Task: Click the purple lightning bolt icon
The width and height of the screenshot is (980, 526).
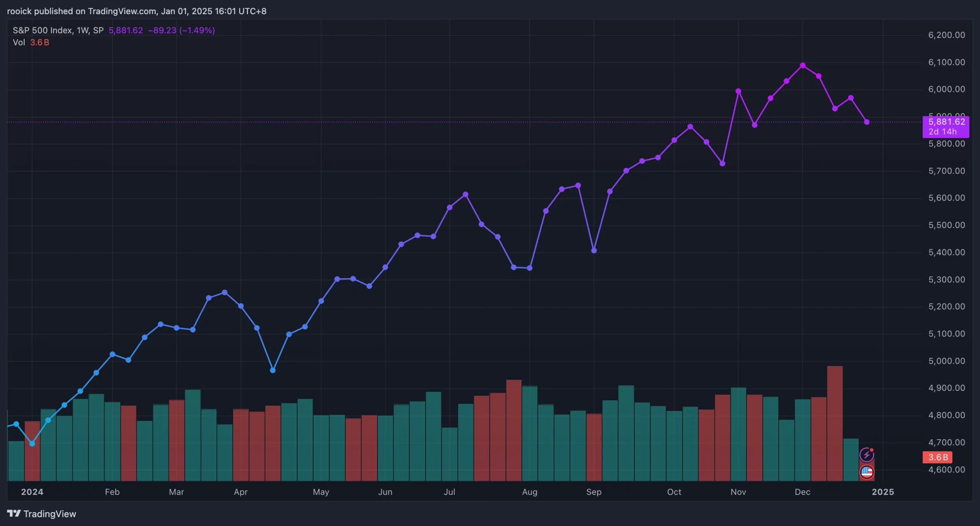Action: tap(867, 455)
